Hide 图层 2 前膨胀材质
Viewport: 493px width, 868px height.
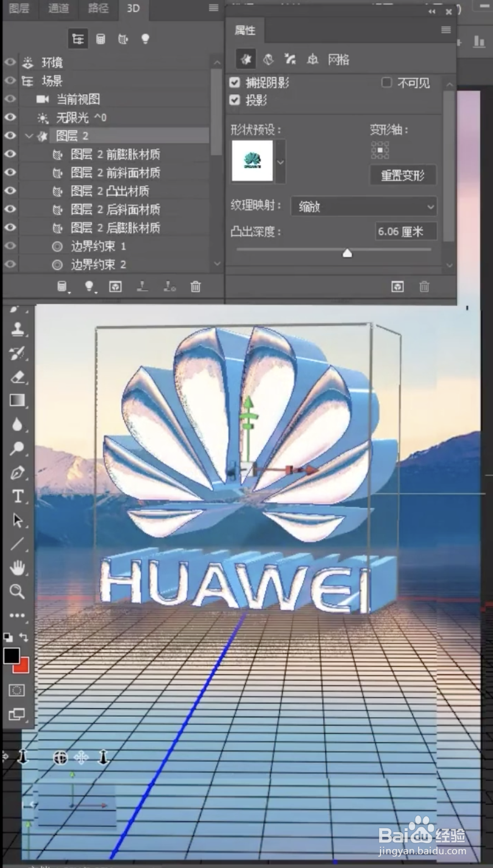click(10, 154)
